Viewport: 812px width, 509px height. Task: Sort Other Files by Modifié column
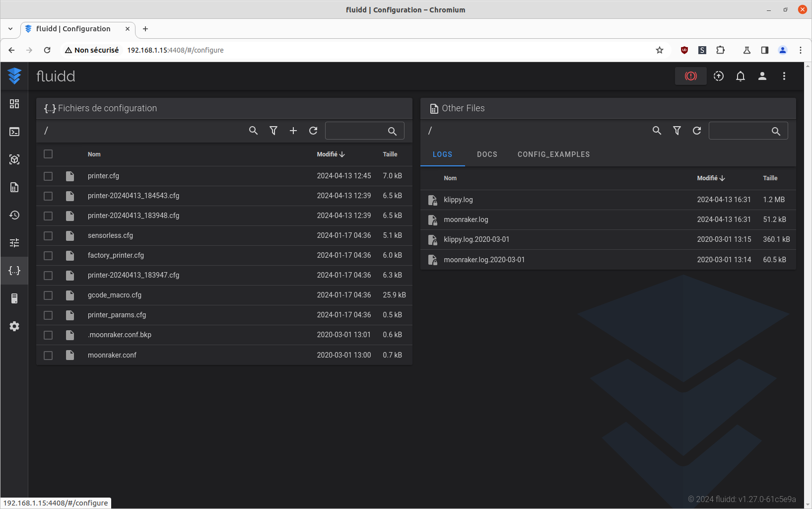click(711, 178)
